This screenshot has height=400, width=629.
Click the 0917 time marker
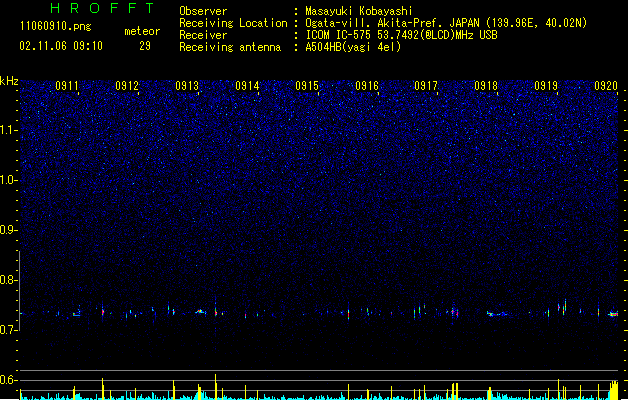[426, 86]
